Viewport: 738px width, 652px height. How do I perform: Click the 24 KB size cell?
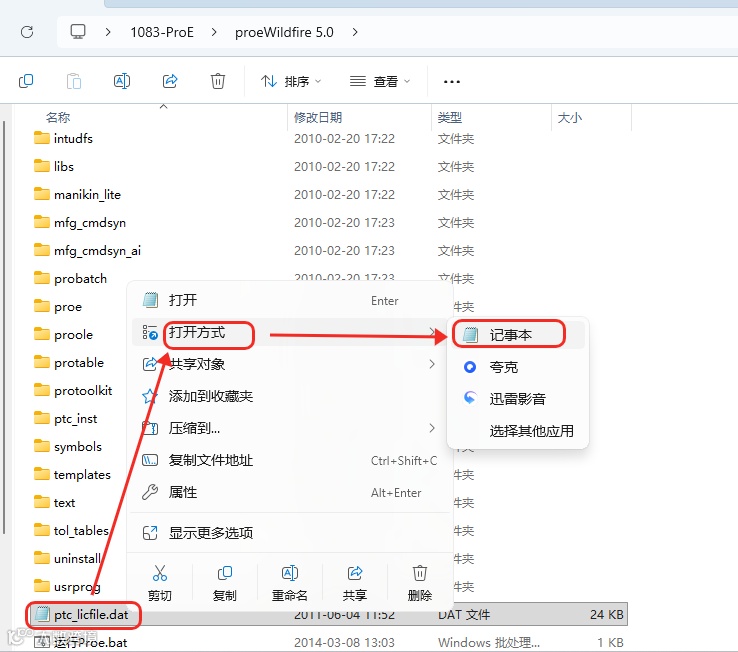606,614
